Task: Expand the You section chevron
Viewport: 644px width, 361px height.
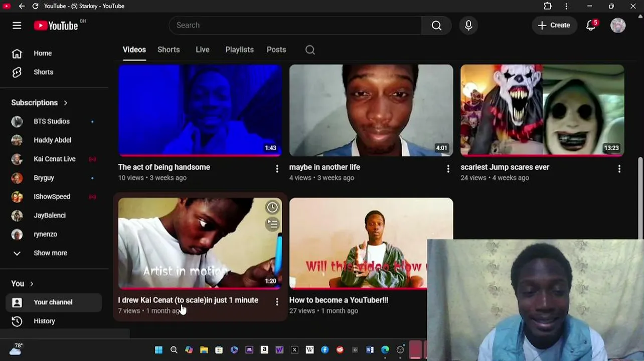Action: 32,284
